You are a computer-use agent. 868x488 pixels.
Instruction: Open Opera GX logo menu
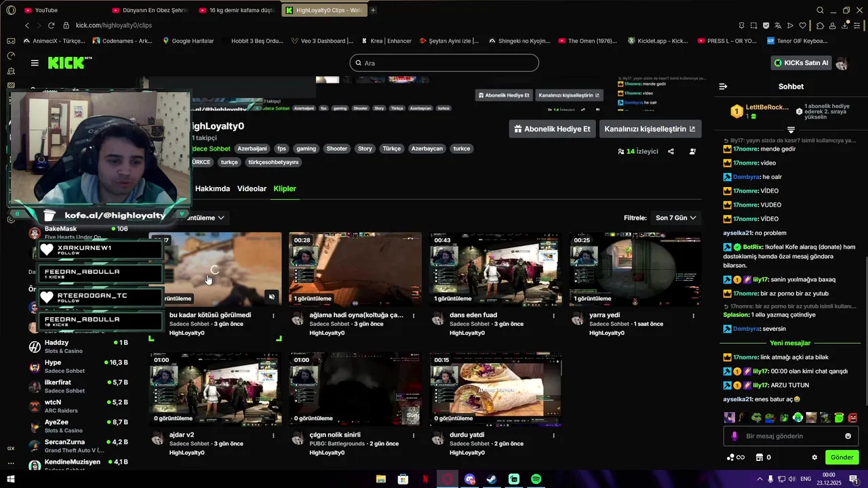coord(11,10)
